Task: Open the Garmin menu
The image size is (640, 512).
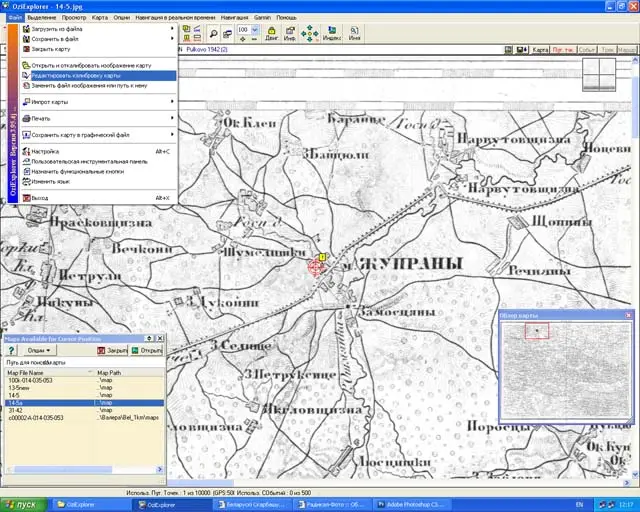Action: 262,18
